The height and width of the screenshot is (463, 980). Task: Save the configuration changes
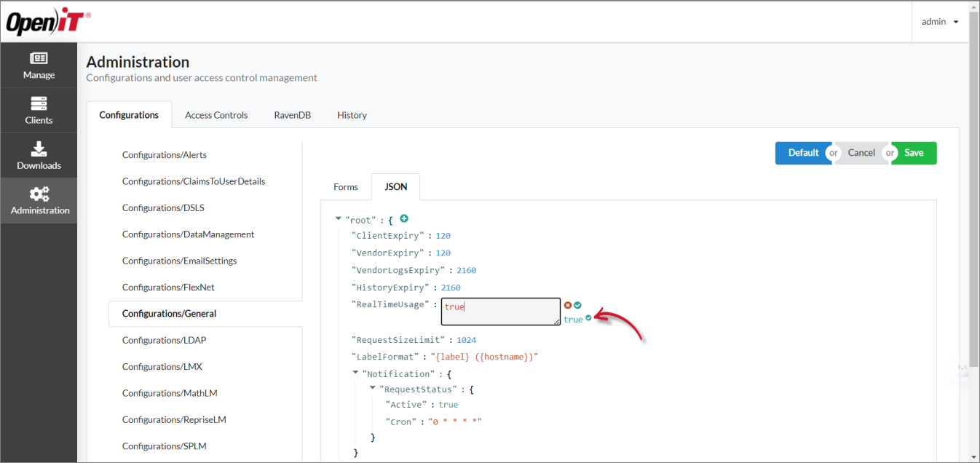[913, 153]
